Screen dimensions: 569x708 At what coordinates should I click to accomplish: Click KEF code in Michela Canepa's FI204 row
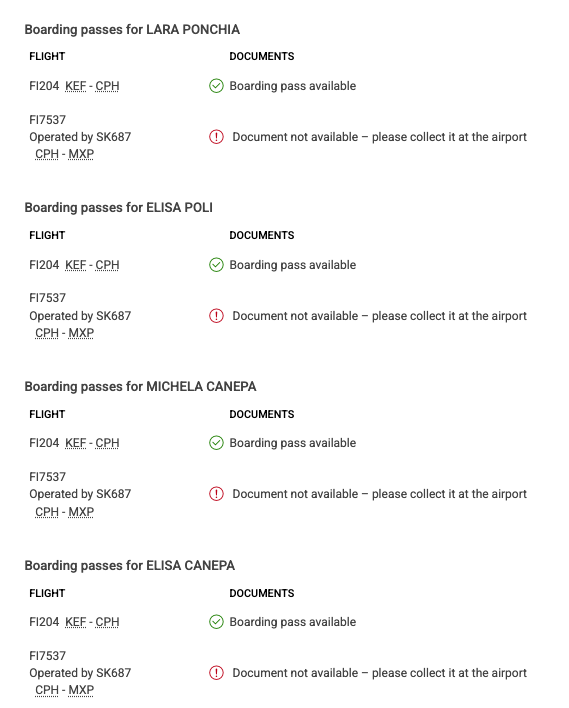click(x=75, y=443)
